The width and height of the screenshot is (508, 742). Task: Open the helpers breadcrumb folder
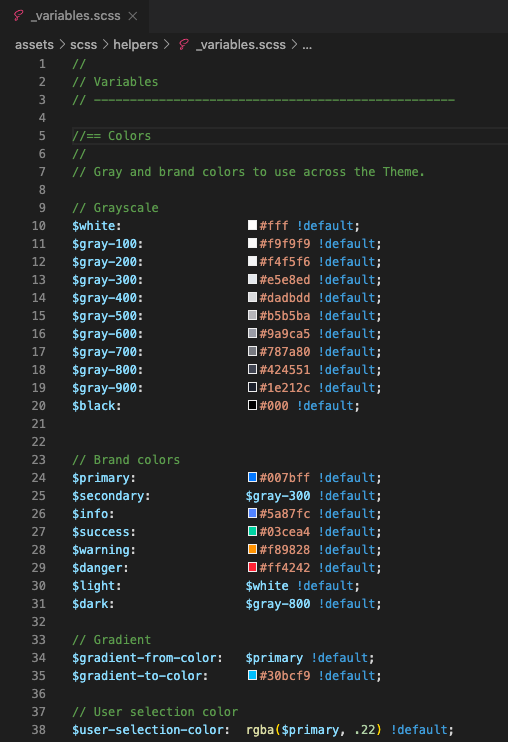pos(135,44)
